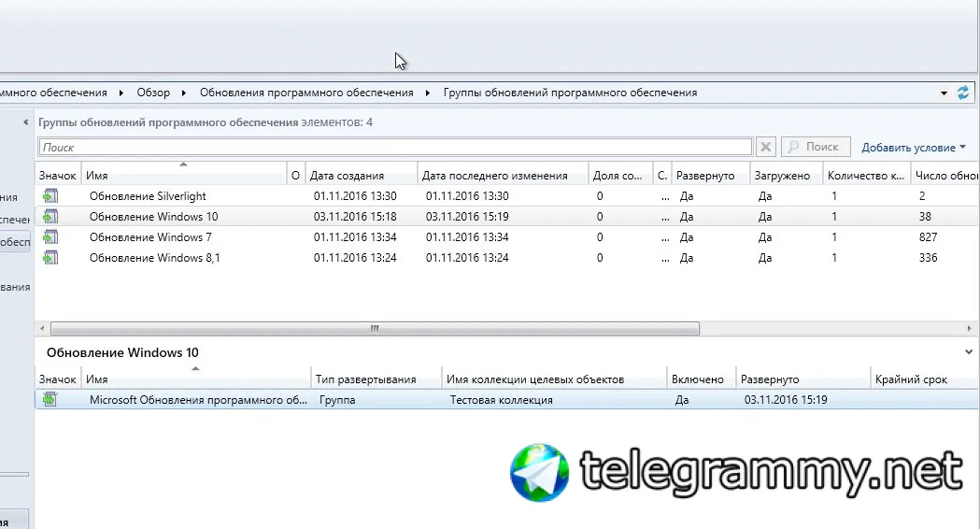Viewport: 980px width, 529px height.
Task: Click the update count 827 cell
Action: [x=928, y=237]
